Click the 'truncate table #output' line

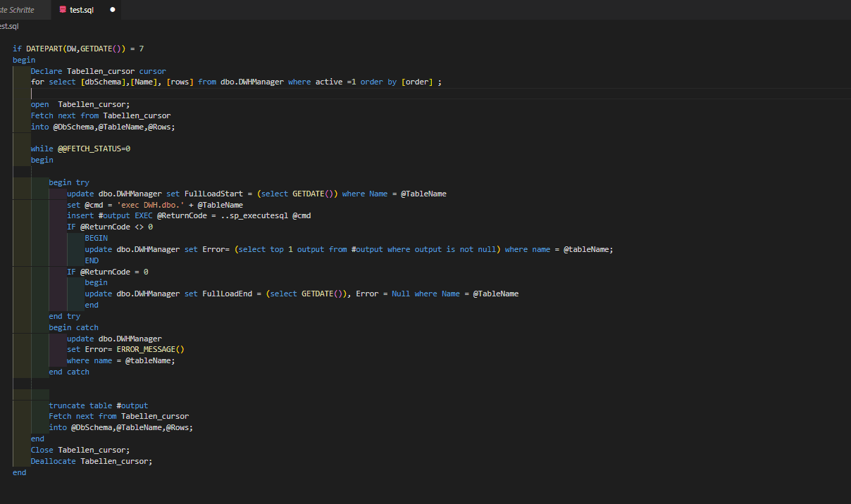[x=99, y=405]
